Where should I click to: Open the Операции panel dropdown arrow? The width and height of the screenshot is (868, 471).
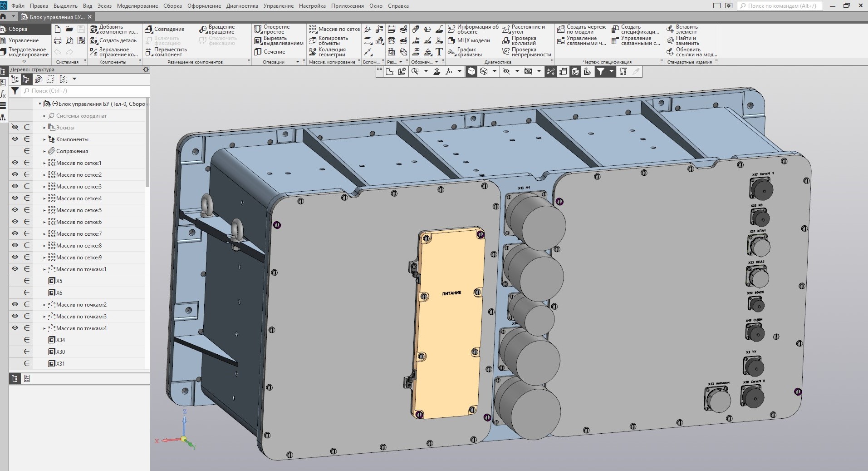(298, 62)
